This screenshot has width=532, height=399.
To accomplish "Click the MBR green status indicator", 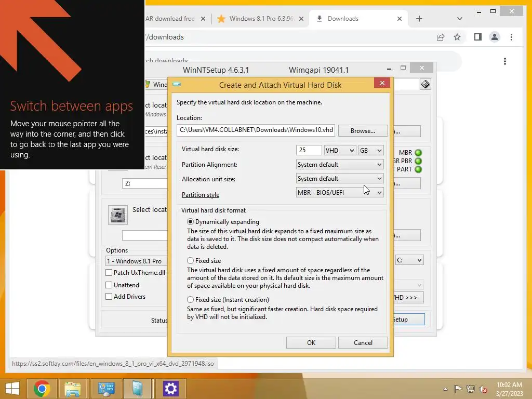I will 418,153.
